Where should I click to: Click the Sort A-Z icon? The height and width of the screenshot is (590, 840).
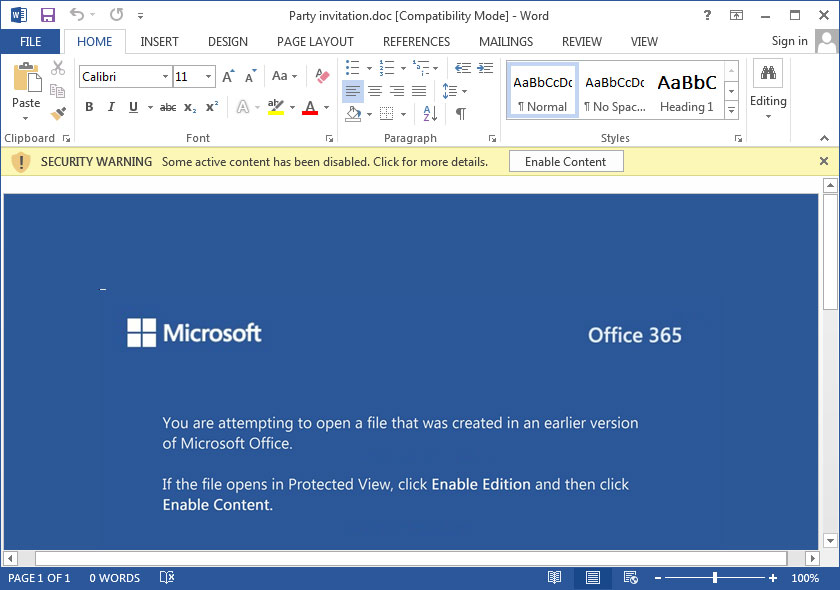430,113
